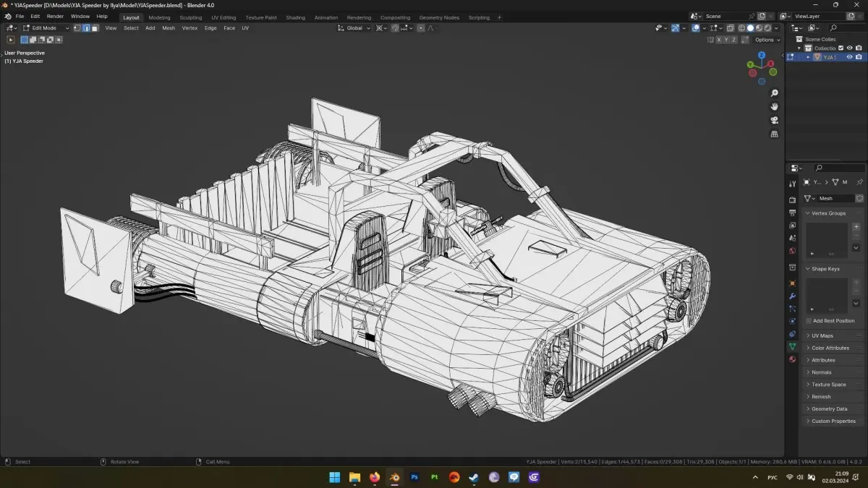Open the Render properties tab
868x488 pixels.
click(x=792, y=200)
